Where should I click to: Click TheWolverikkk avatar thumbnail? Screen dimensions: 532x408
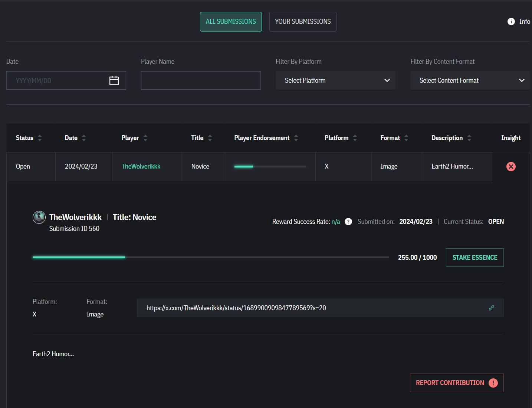click(39, 217)
